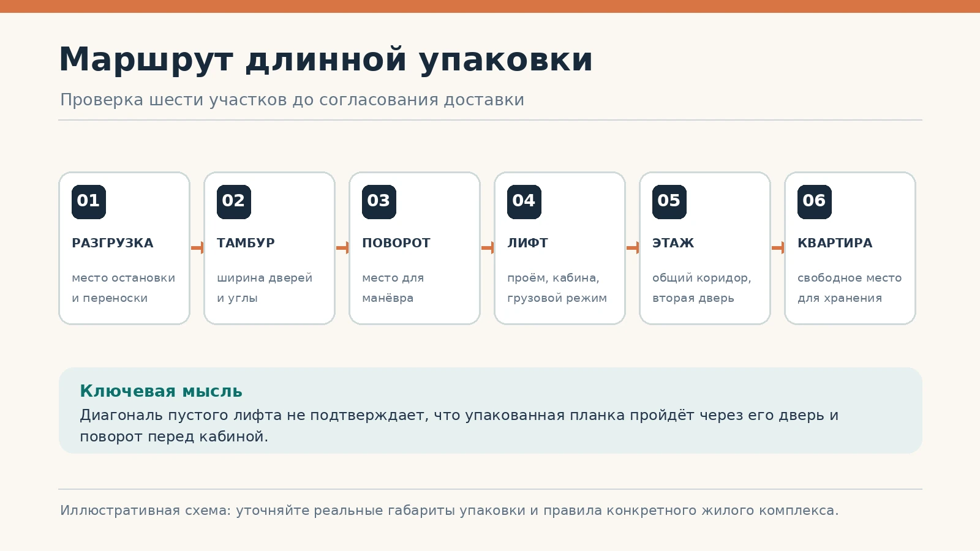980x551 pixels.
Task: Click arrow between ПОВОРОТ and ЛИФТ
Action: tap(488, 247)
